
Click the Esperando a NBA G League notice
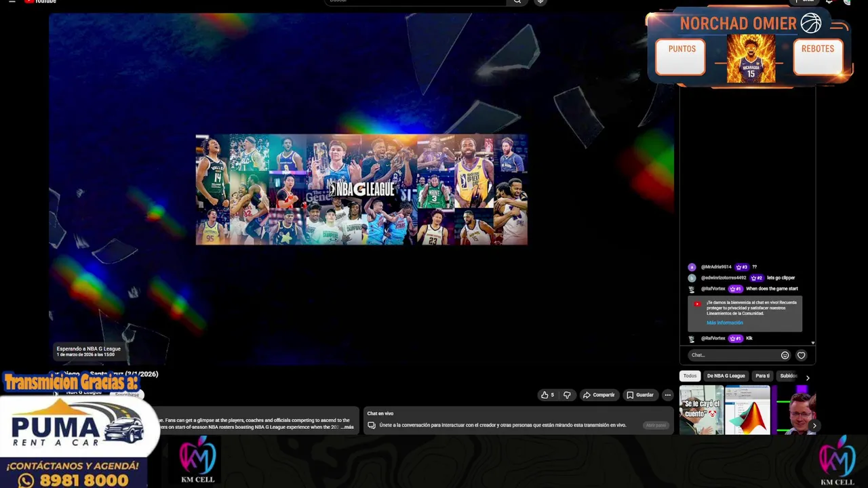pyautogui.click(x=89, y=351)
